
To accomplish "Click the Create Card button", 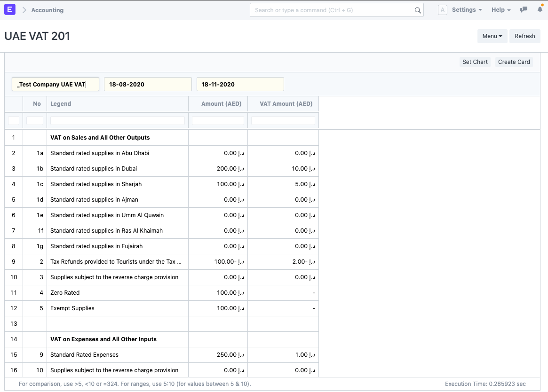I will 514,62.
